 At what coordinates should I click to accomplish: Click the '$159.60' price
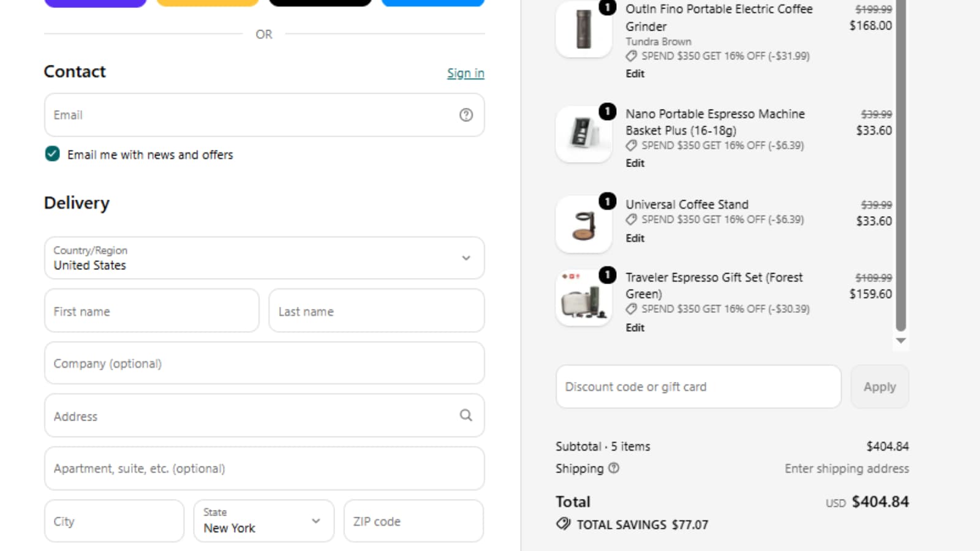[870, 294]
